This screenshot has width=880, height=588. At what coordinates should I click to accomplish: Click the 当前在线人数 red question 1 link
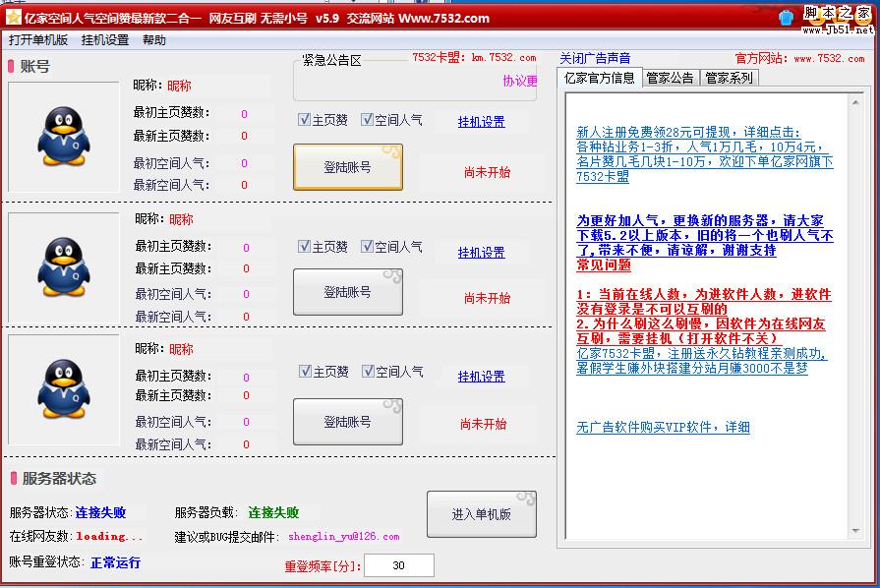click(x=704, y=301)
